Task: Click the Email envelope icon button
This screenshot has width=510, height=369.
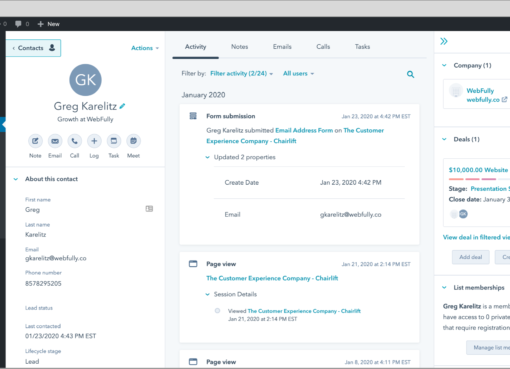Action: [55, 141]
